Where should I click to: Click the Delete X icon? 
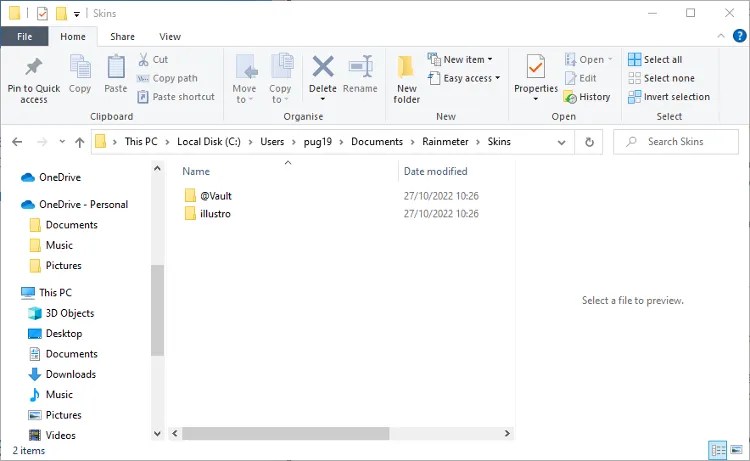coord(323,66)
